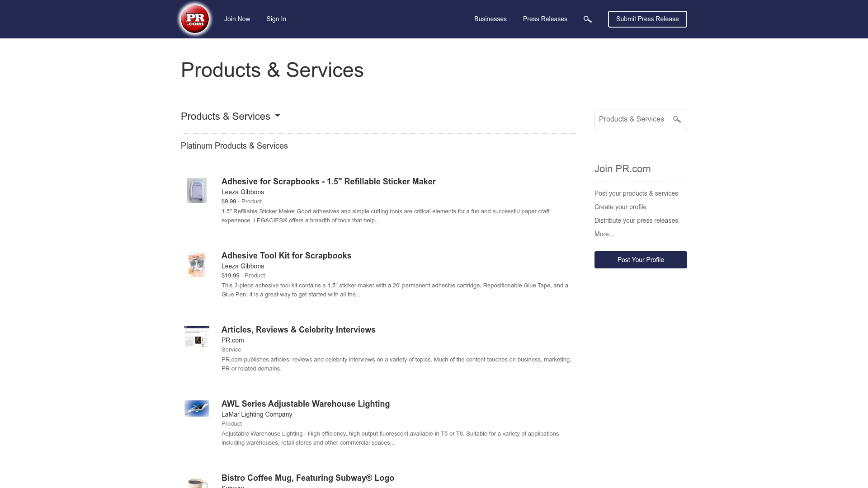Click the $9.99 price text

[229, 202]
